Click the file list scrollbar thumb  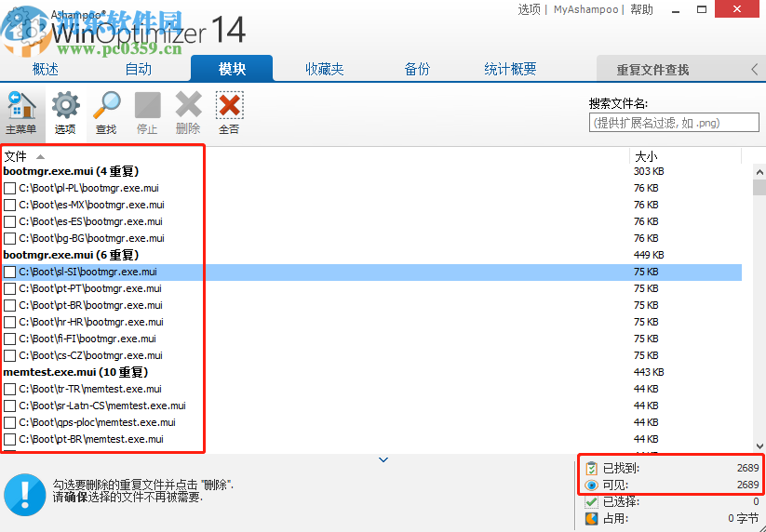pos(759,188)
